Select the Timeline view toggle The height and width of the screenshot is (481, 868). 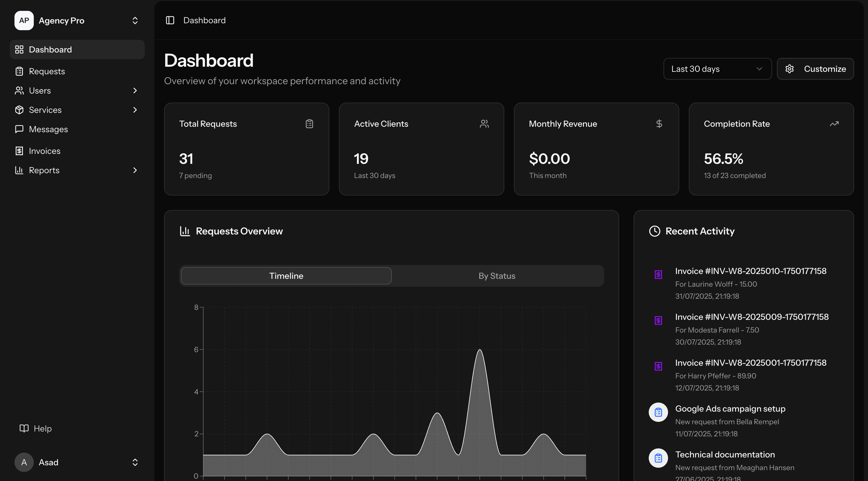pyautogui.click(x=286, y=276)
